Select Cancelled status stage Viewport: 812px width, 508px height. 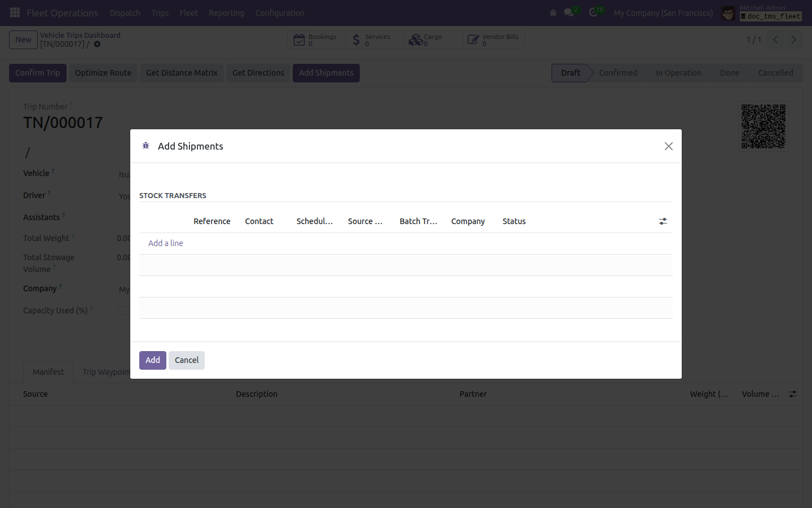pyautogui.click(x=775, y=73)
